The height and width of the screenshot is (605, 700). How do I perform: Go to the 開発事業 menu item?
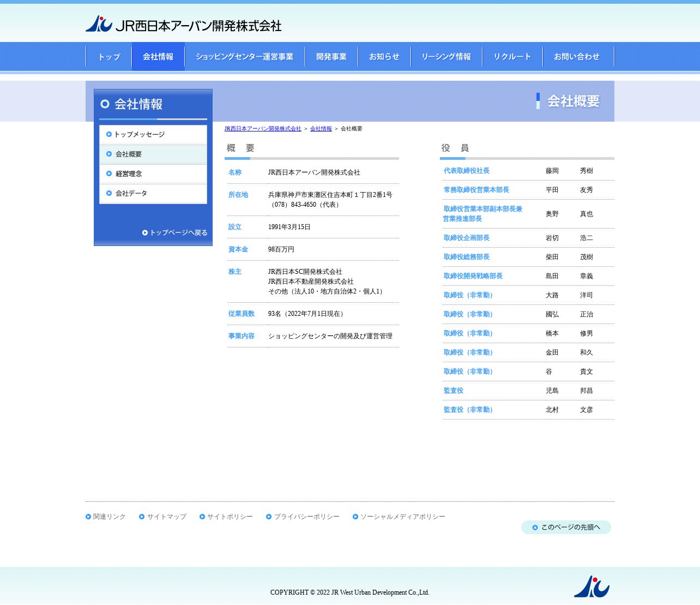point(331,57)
